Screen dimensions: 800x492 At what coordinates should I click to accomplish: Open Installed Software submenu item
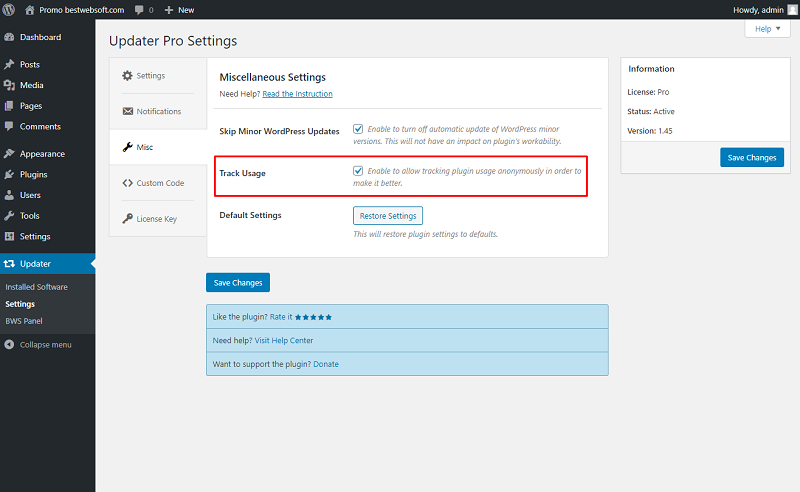36,287
